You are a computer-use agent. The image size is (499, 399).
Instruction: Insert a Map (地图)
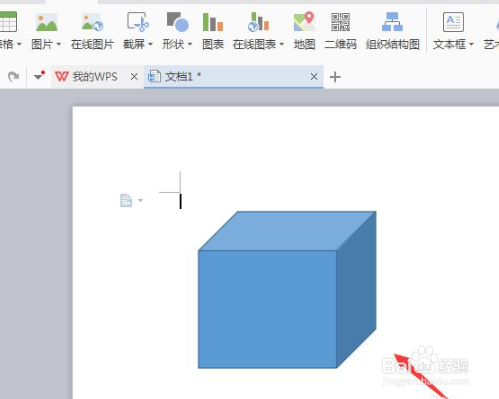point(304,31)
